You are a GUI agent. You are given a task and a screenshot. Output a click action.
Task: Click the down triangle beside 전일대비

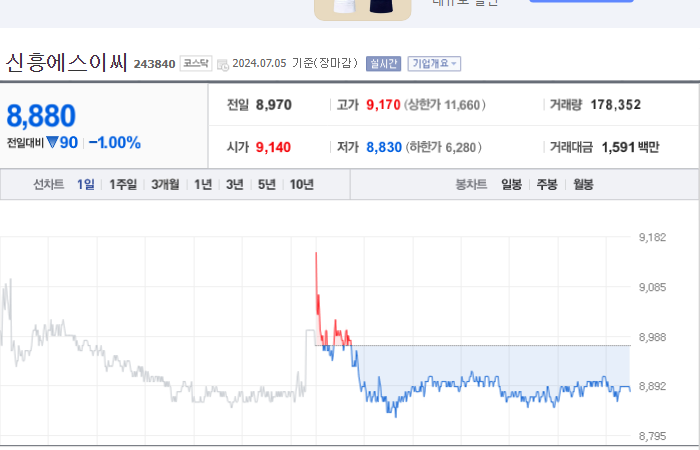click(52, 142)
